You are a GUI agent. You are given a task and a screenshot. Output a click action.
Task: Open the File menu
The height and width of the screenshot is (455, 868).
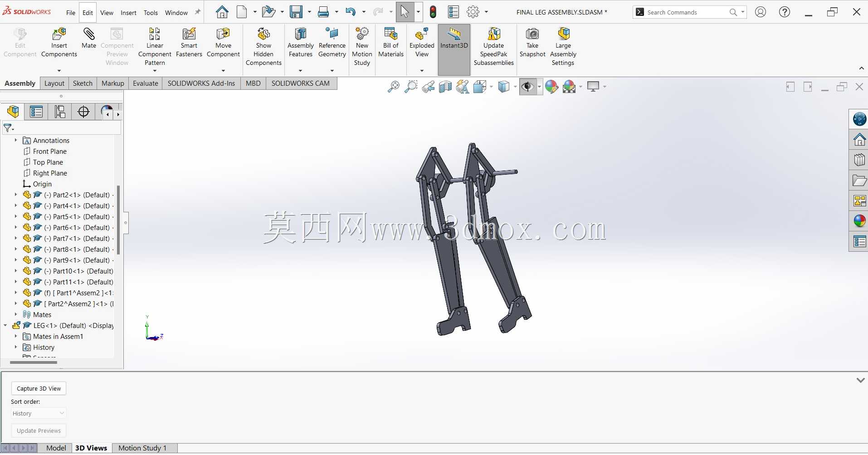71,13
